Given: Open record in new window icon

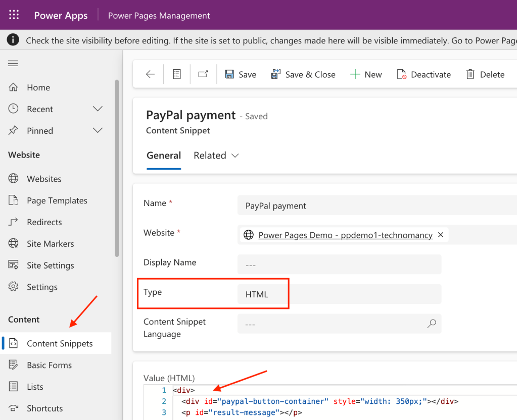Looking at the screenshot, I should coord(203,75).
